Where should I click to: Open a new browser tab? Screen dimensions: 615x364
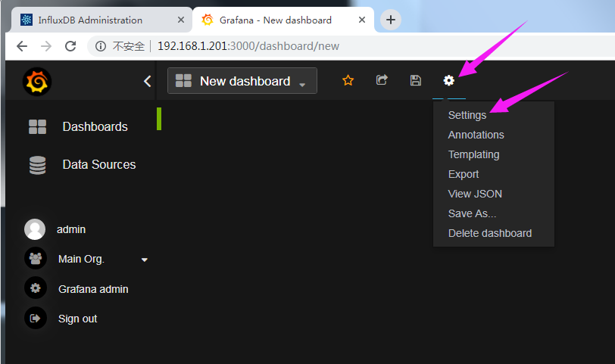pos(391,20)
